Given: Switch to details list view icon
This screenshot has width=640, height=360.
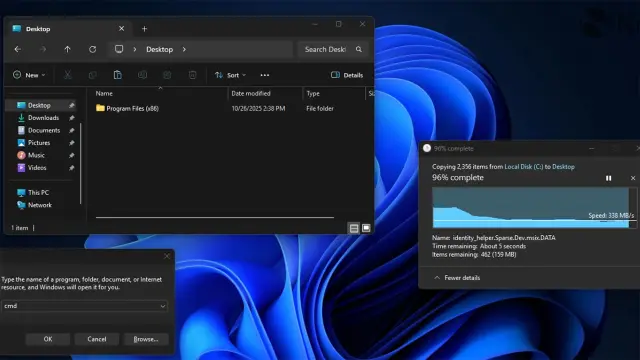Looking at the screenshot, I should (x=354, y=228).
